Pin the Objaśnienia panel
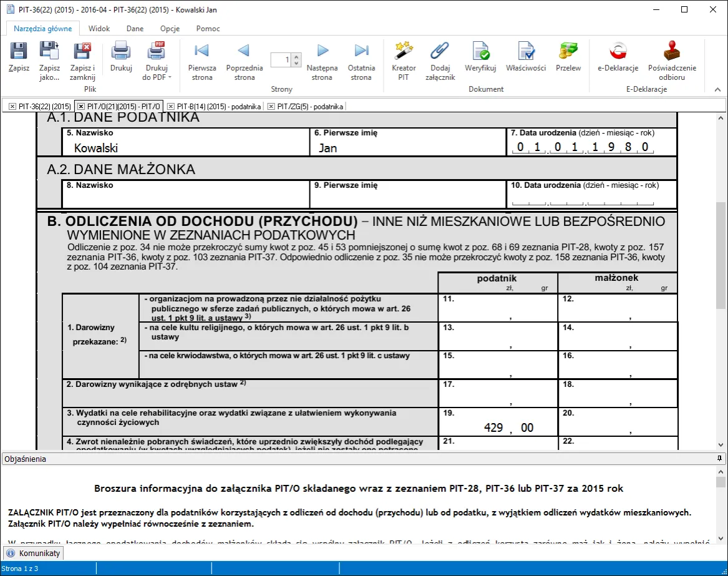728x576 pixels. [719, 459]
